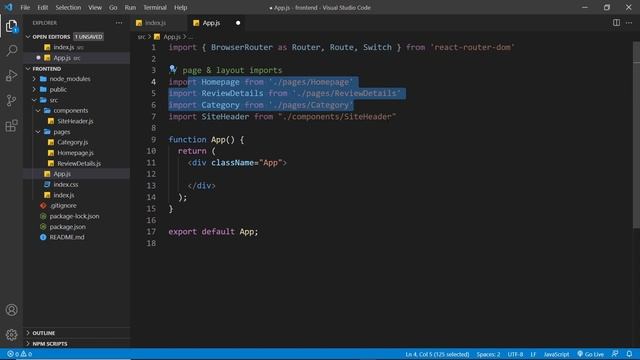Expand the NPM Scripts section
640x360 pixels.
click(x=77, y=344)
